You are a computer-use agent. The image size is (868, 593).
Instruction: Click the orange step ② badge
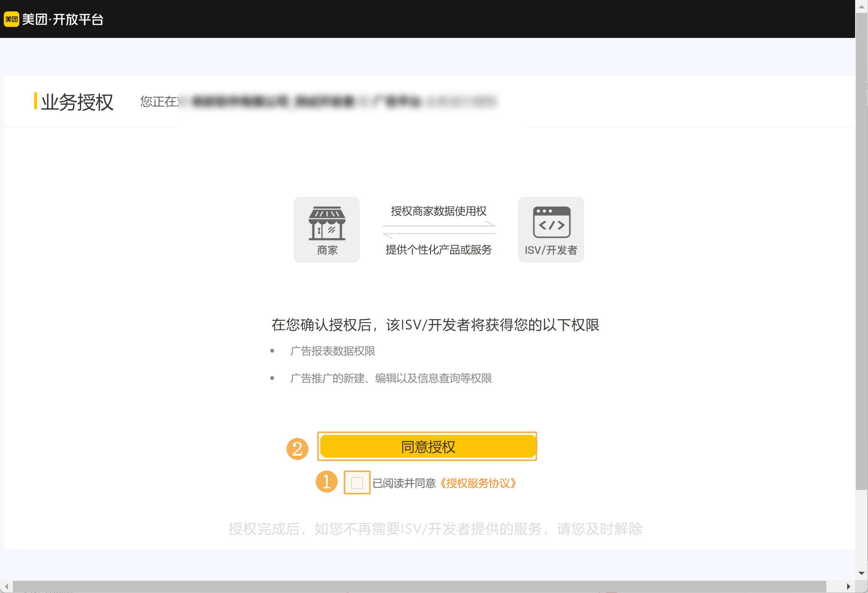(x=298, y=449)
